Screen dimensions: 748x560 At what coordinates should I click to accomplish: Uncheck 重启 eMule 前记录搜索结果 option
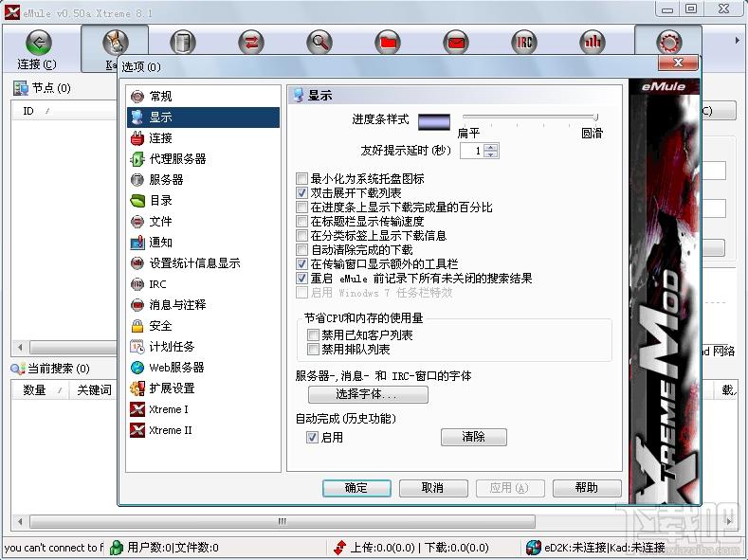[x=301, y=279]
